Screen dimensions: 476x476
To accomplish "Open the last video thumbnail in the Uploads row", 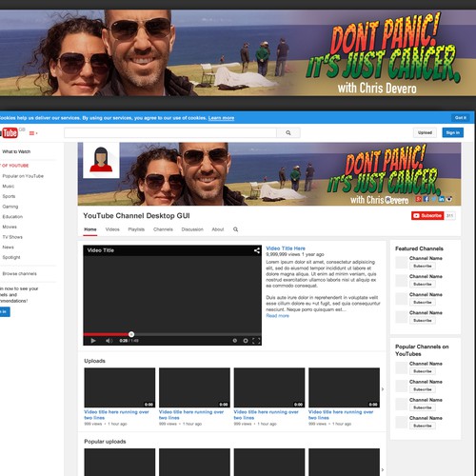I will tap(344, 387).
